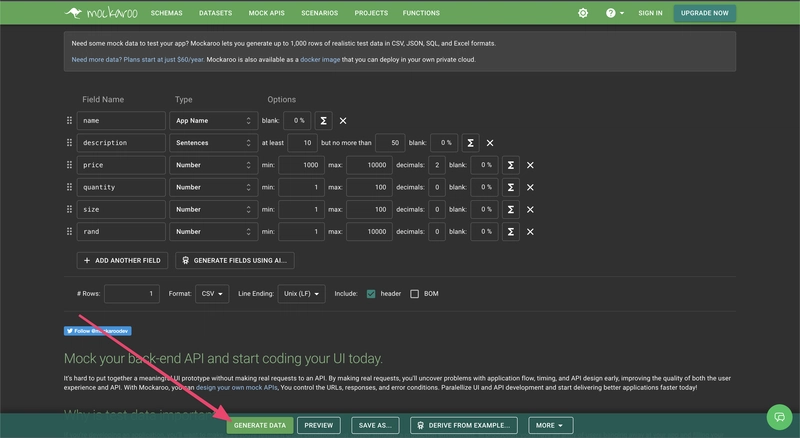Go to SCHEMAS in the top navigation
Screen dimensions: 800x438
click(x=166, y=13)
